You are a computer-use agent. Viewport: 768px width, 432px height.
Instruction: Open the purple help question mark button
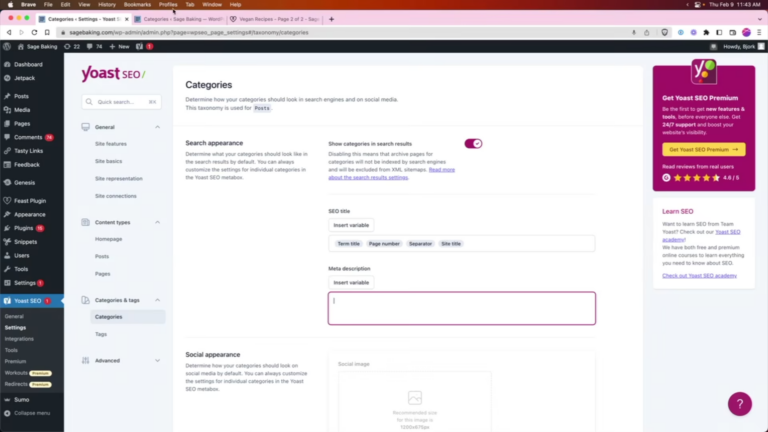coord(740,404)
